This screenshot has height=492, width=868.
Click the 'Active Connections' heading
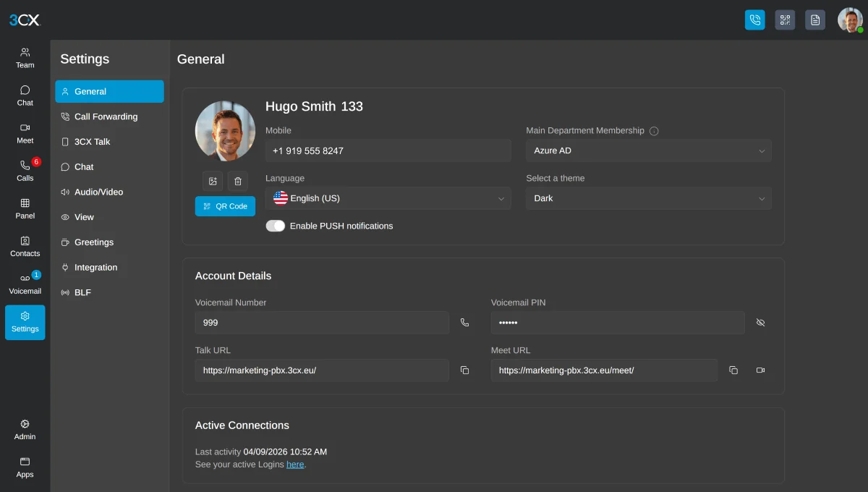(242, 425)
